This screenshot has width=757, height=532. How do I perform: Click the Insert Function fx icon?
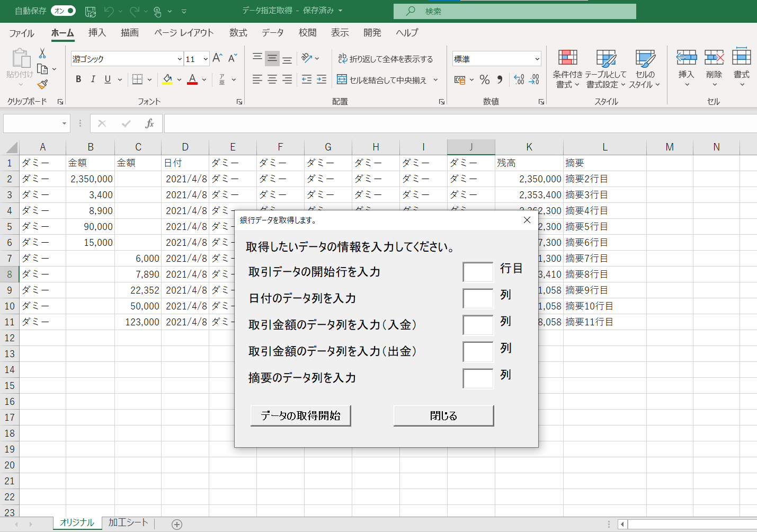coord(149,123)
